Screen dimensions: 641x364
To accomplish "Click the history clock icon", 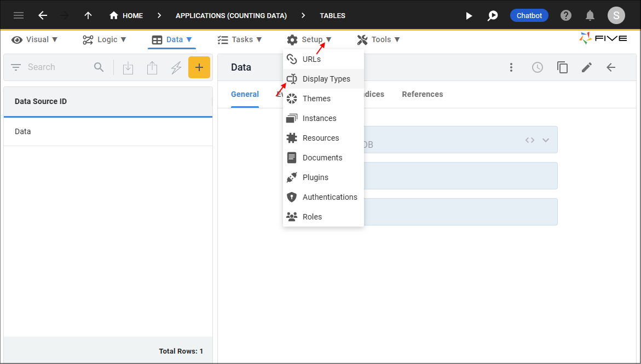I will (x=538, y=67).
